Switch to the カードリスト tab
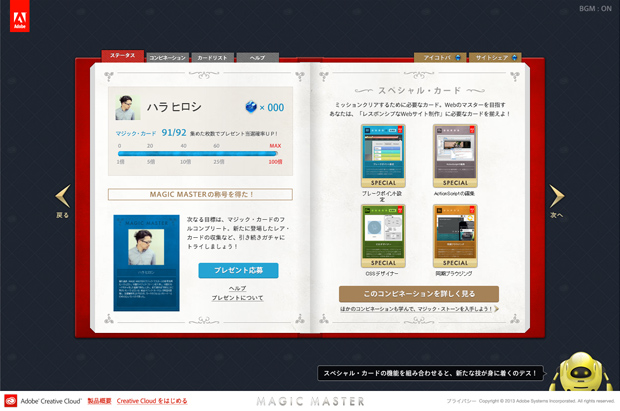Screen dimensions: 620x411 [x=213, y=58]
